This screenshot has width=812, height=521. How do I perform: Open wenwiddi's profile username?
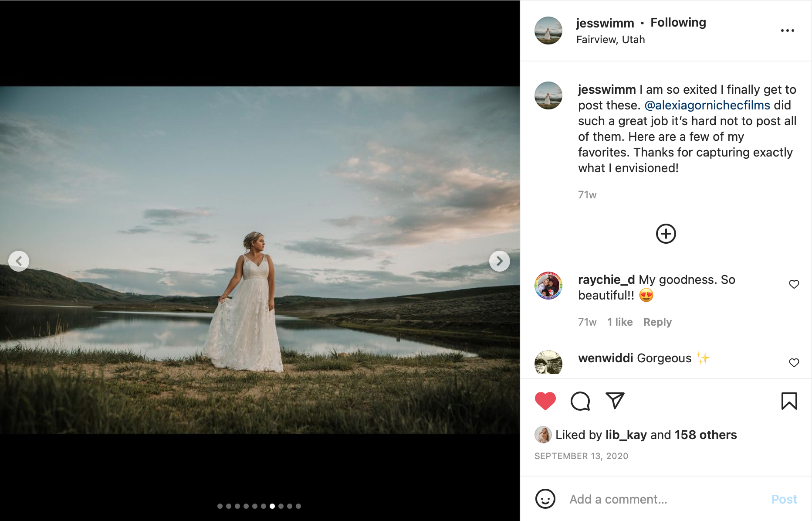pyautogui.click(x=606, y=358)
